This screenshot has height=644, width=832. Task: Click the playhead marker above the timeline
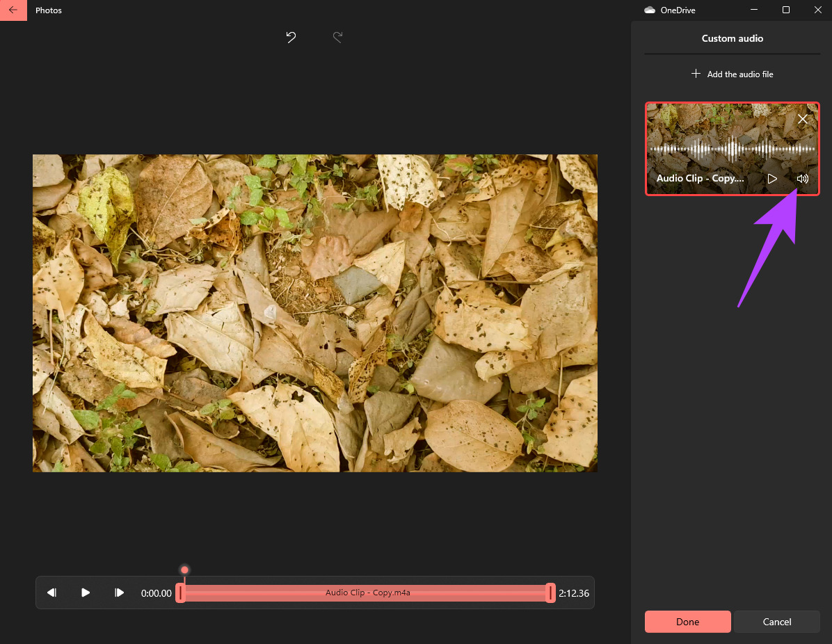coord(184,570)
